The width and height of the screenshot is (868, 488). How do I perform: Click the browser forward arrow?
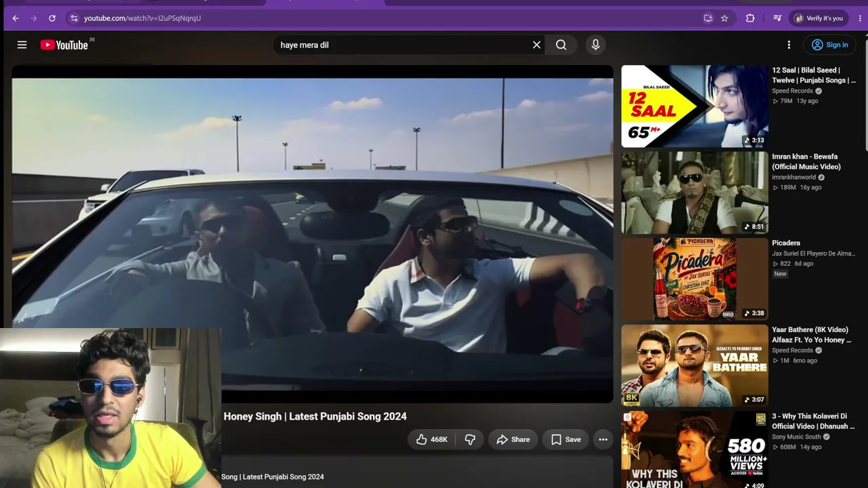pyautogui.click(x=34, y=18)
